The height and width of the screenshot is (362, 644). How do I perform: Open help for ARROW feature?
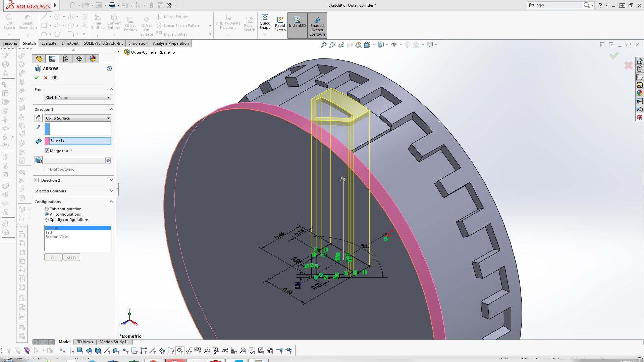click(x=109, y=69)
